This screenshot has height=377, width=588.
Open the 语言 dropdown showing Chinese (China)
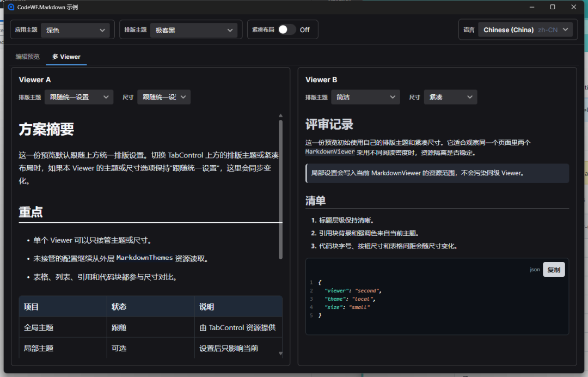(525, 29)
